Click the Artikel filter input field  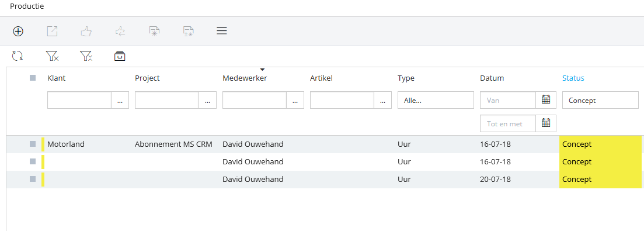[x=342, y=100]
